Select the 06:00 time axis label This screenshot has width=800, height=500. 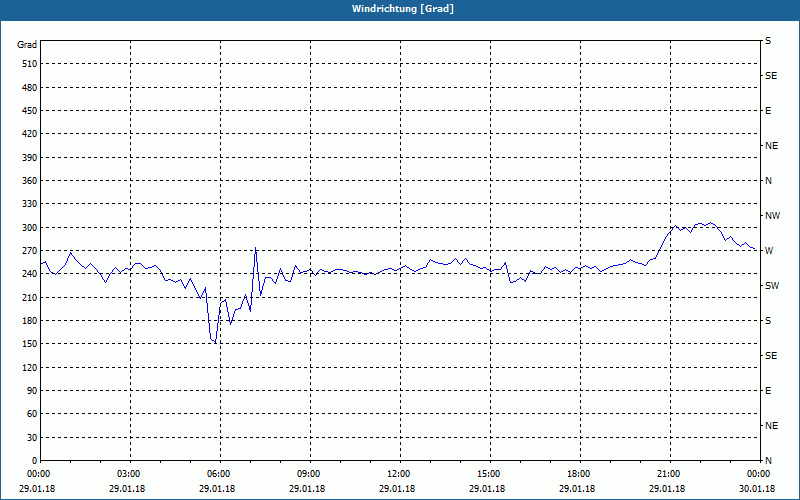coord(219,474)
